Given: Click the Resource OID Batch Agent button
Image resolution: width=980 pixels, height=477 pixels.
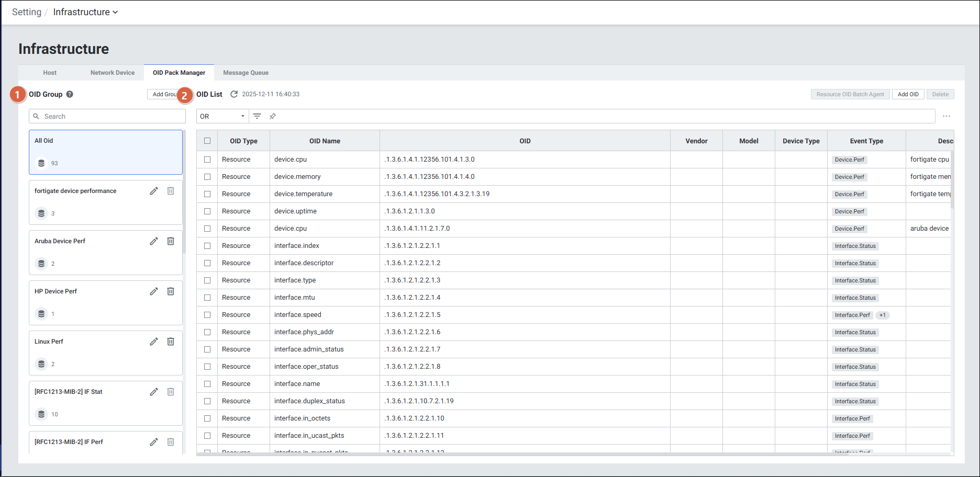Looking at the screenshot, I should pyautogui.click(x=850, y=94).
